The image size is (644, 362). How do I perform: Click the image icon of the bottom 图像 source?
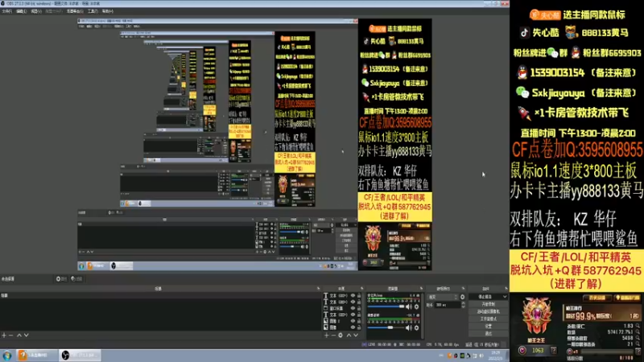(326, 327)
